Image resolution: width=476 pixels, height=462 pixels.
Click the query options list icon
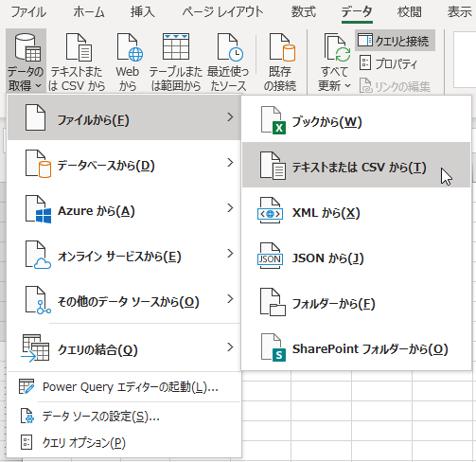click(x=26, y=442)
